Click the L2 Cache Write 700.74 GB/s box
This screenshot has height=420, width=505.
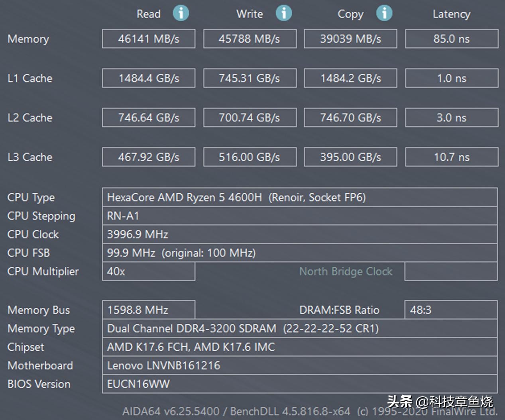tap(250, 118)
